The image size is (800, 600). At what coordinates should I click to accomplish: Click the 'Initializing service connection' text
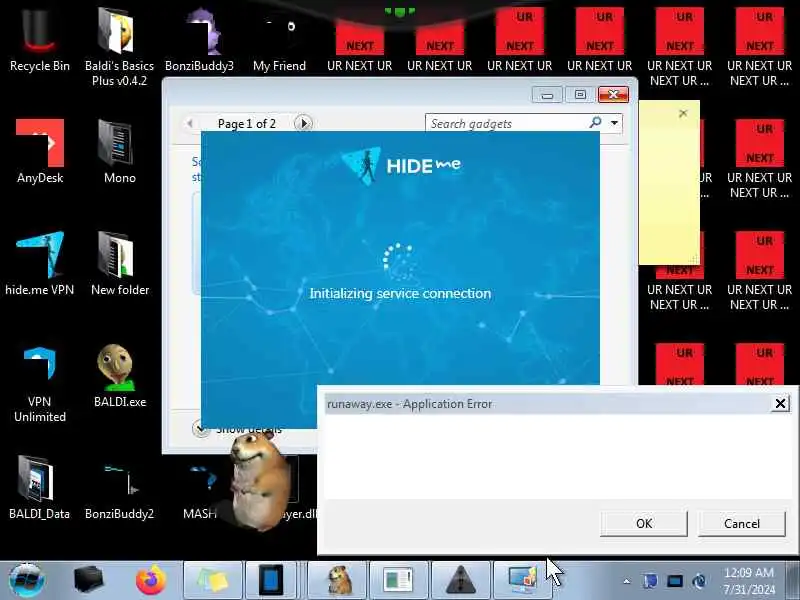pyautogui.click(x=401, y=293)
